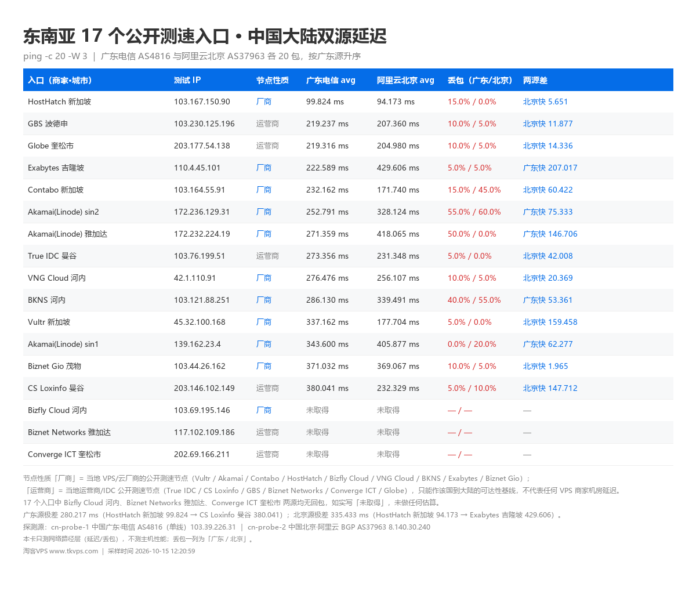The image size is (696, 616).
Task: Click 北京快 1.965 difference value
Action: 545,366
